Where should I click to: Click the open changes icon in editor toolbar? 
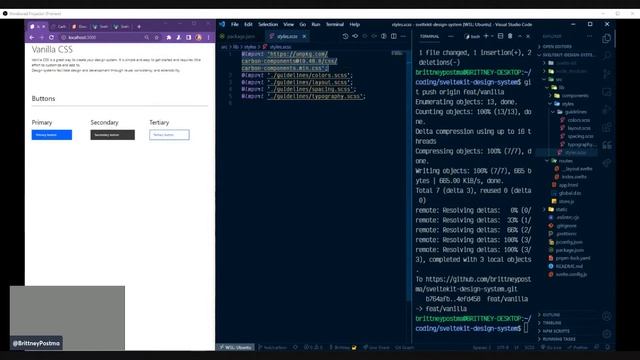pos(355,36)
